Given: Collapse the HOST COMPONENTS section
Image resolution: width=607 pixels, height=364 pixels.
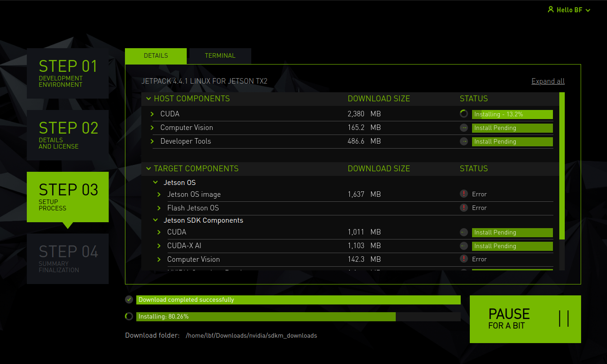Looking at the screenshot, I should click(x=149, y=99).
